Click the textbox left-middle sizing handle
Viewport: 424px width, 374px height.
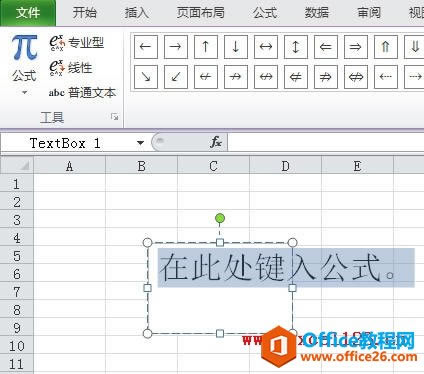tap(147, 288)
